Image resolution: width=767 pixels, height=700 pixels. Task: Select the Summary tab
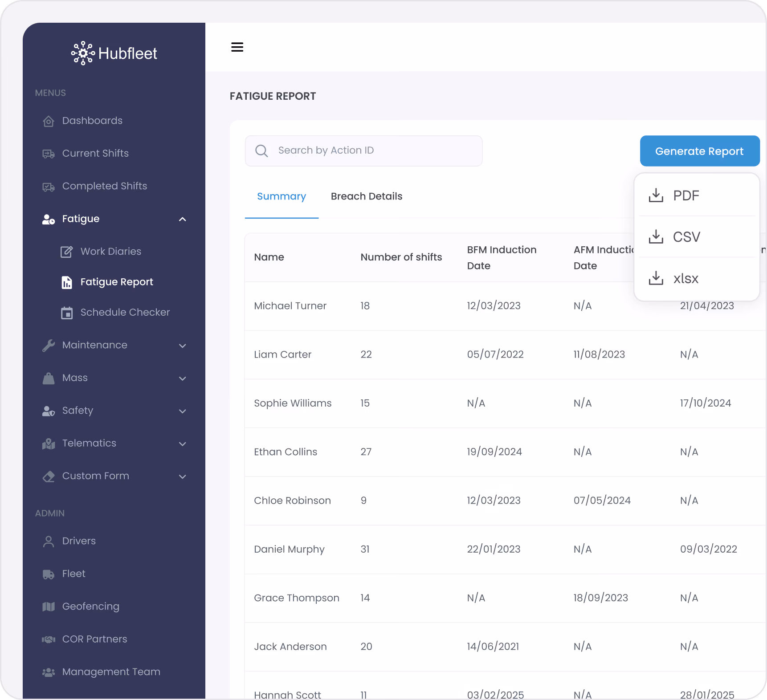282,196
